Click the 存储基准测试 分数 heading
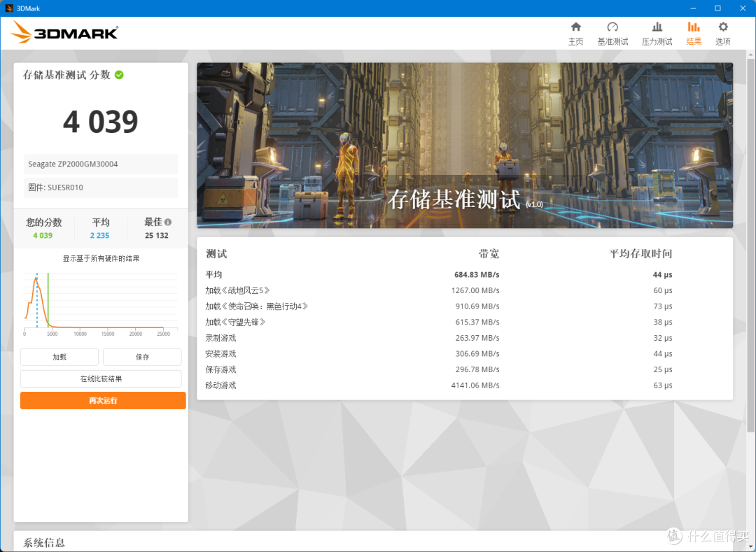The width and height of the screenshot is (756, 552). 66,75
